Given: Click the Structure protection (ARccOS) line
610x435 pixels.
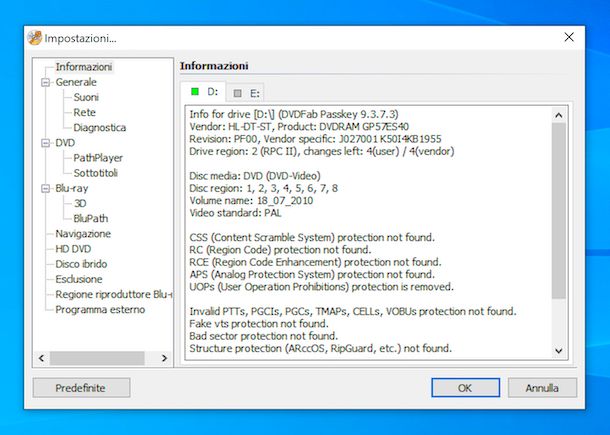Looking at the screenshot, I should click(321, 348).
